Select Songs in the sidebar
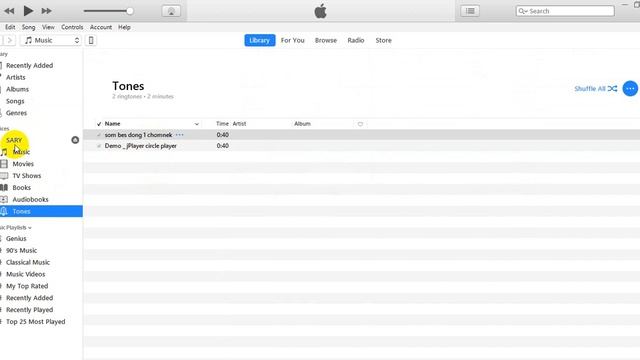Screen dimensions: 640x360 15,101
